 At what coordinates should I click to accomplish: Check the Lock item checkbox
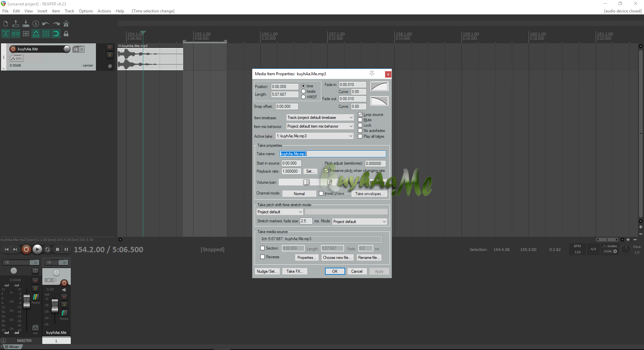(360, 125)
